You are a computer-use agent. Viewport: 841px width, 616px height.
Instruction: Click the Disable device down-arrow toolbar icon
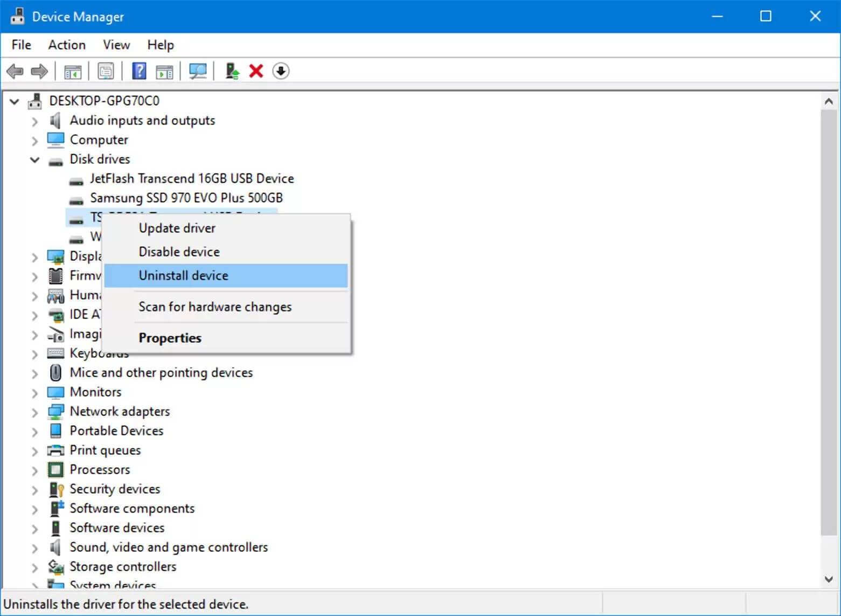pos(280,71)
